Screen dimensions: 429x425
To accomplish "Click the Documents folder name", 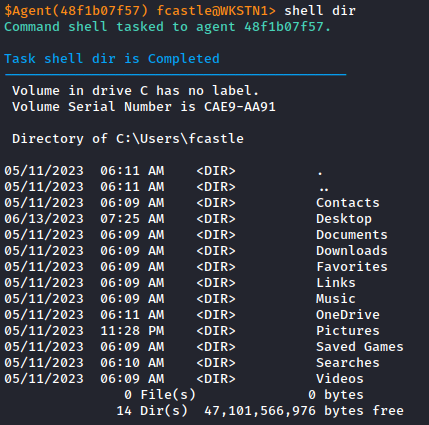I will 352,235.
